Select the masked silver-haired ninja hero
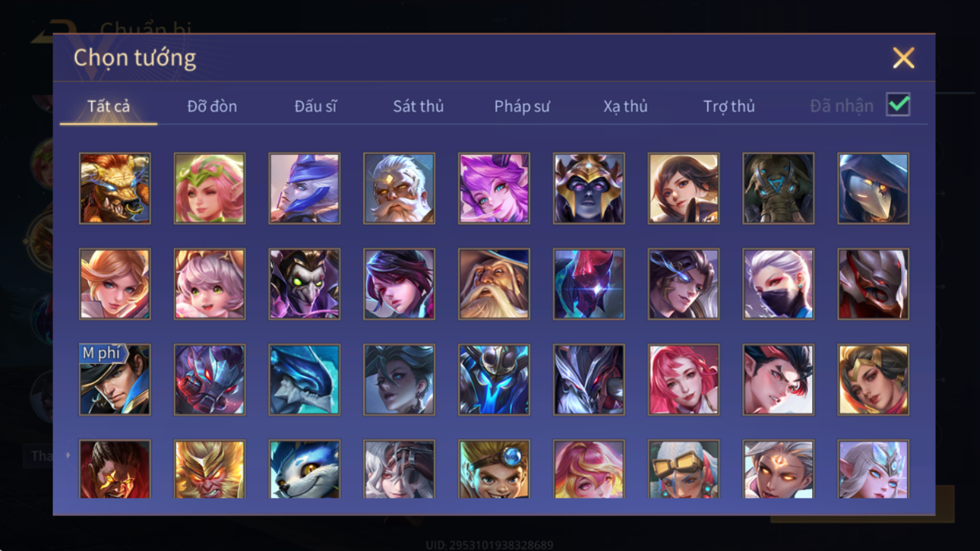The height and width of the screenshot is (551, 980). coord(778,284)
